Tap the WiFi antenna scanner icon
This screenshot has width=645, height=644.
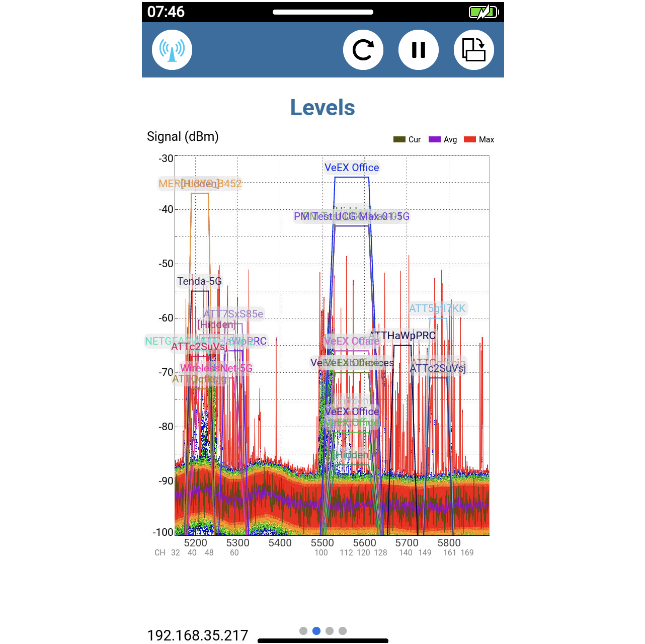coord(172,50)
